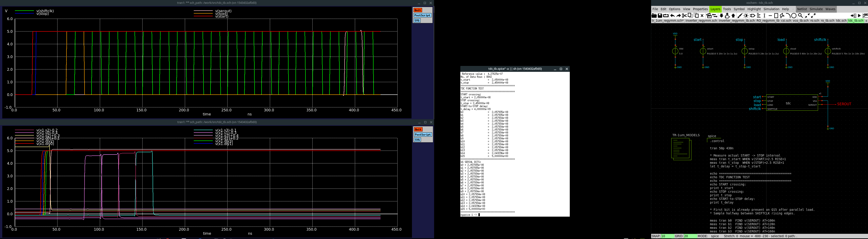868x239 pixels.
Task: Click the magnifier zoom icon
Action: 801,16
